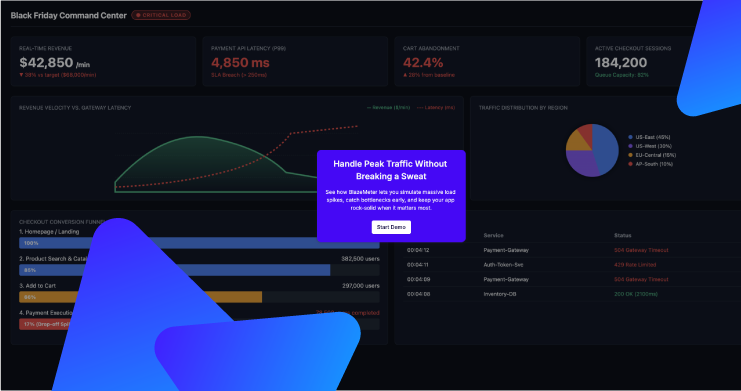Click the 00:04:11 timestamp cell
The width and height of the screenshot is (741, 391).
(x=418, y=265)
